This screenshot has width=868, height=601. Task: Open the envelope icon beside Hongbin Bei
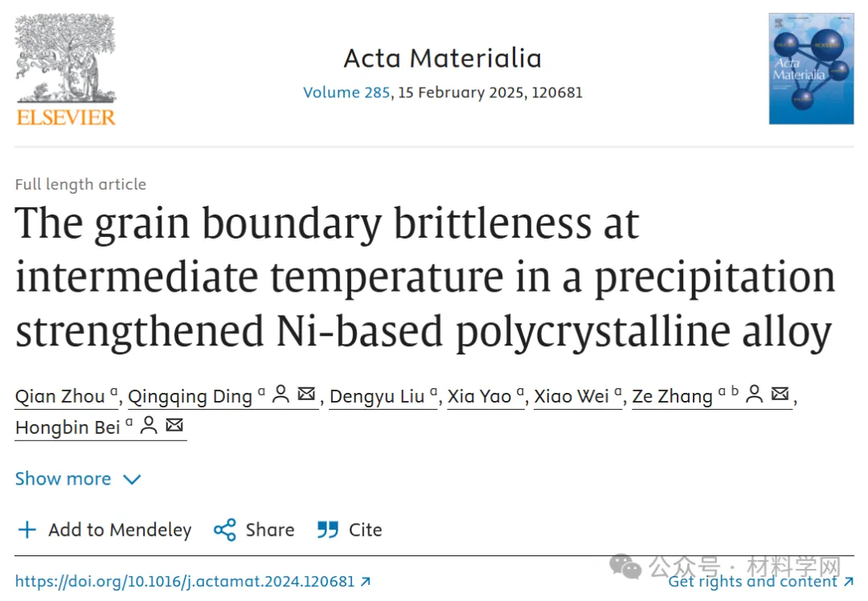point(174,425)
